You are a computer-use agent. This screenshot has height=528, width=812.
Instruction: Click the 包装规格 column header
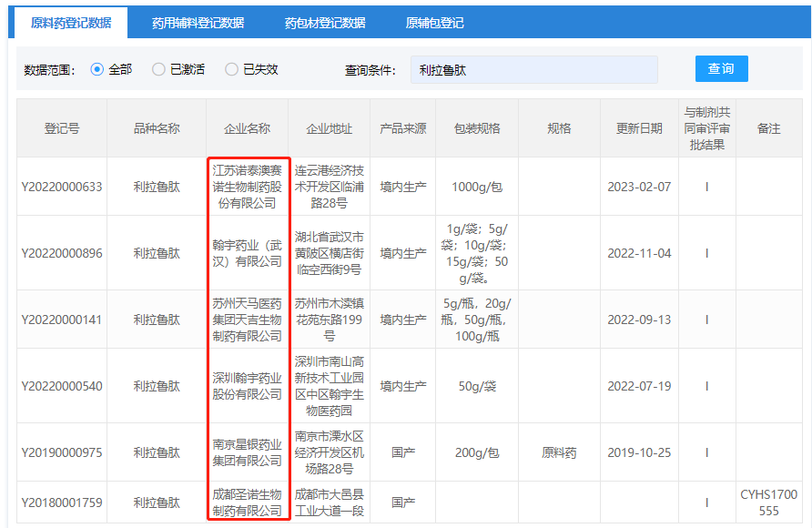tap(477, 128)
